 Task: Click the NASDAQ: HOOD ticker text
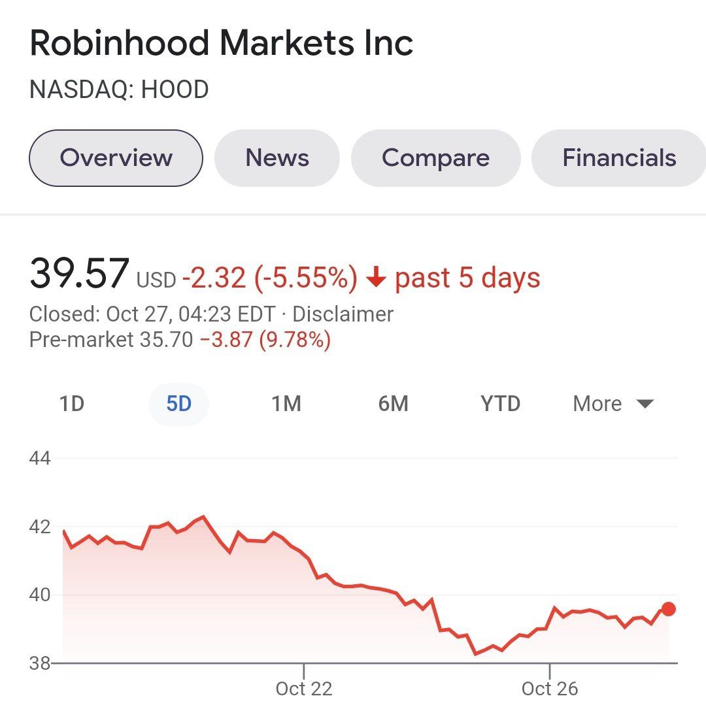[120, 90]
